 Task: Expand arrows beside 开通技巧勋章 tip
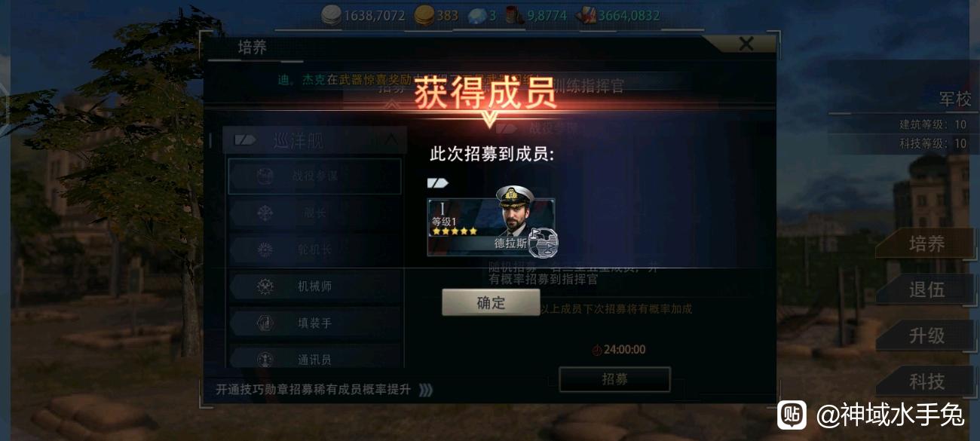[x=426, y=390]
